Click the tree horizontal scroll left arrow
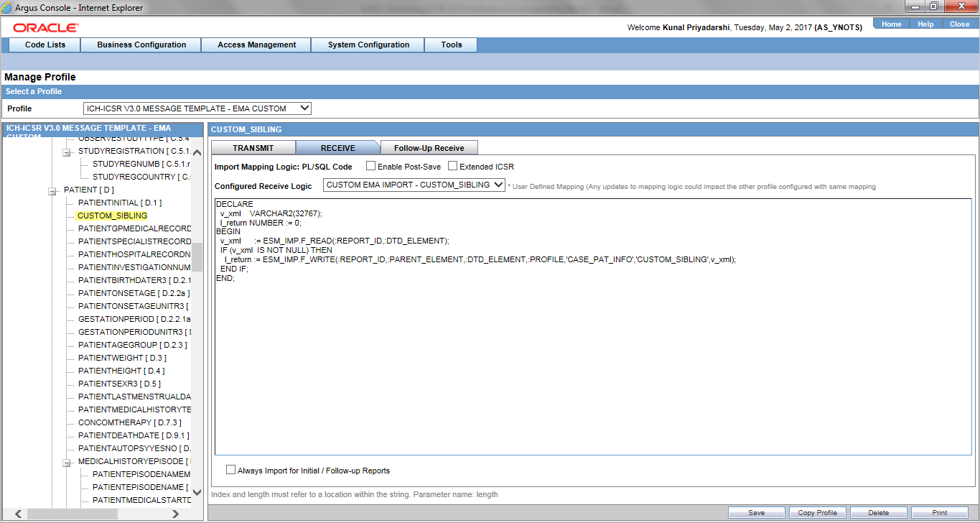This screenshot has height=523, width=980. point(19,514)
